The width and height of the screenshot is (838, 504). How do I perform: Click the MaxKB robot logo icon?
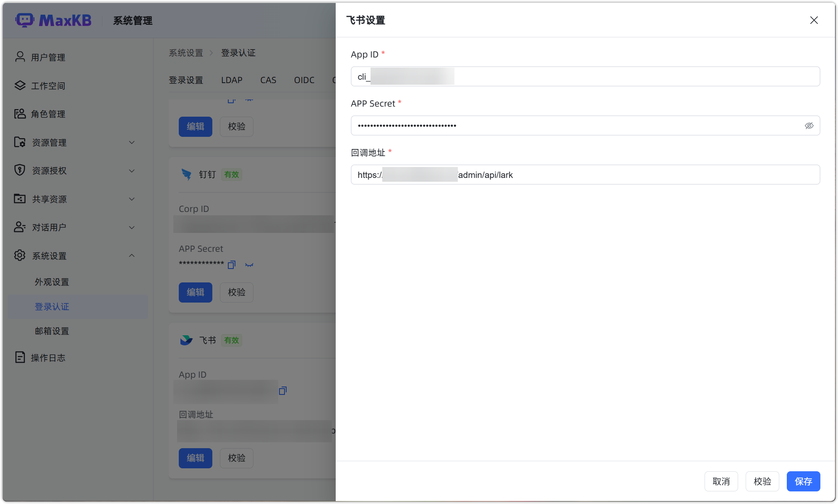[x=25, y=20]
